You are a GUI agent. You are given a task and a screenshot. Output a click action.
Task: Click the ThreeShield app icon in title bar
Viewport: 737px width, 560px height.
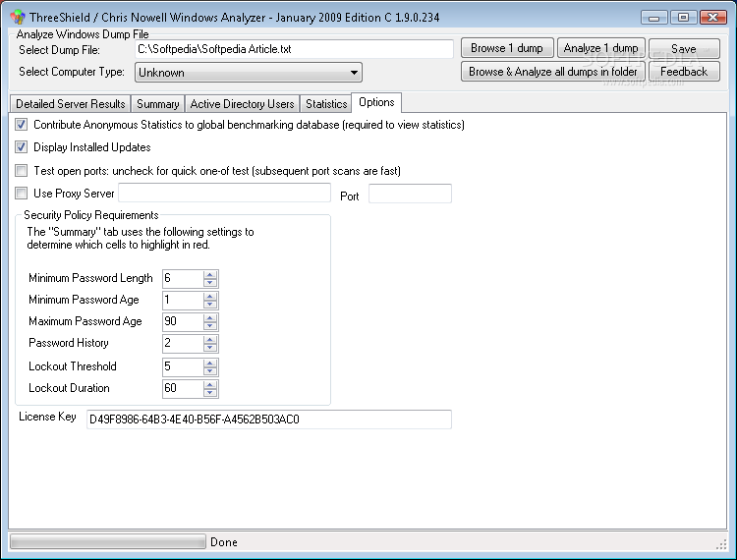pyautogui.click(x=18, y=18)
